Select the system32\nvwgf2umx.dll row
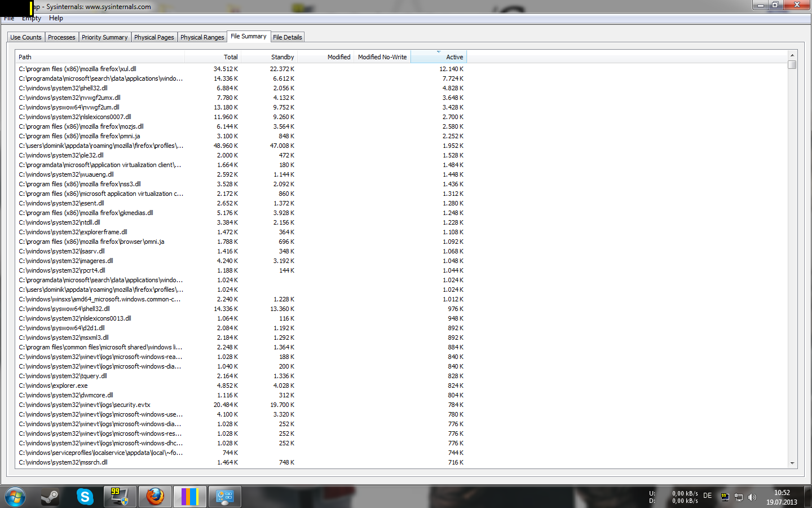The width and height of the screenshot is (812, 508). coord(241,98)
